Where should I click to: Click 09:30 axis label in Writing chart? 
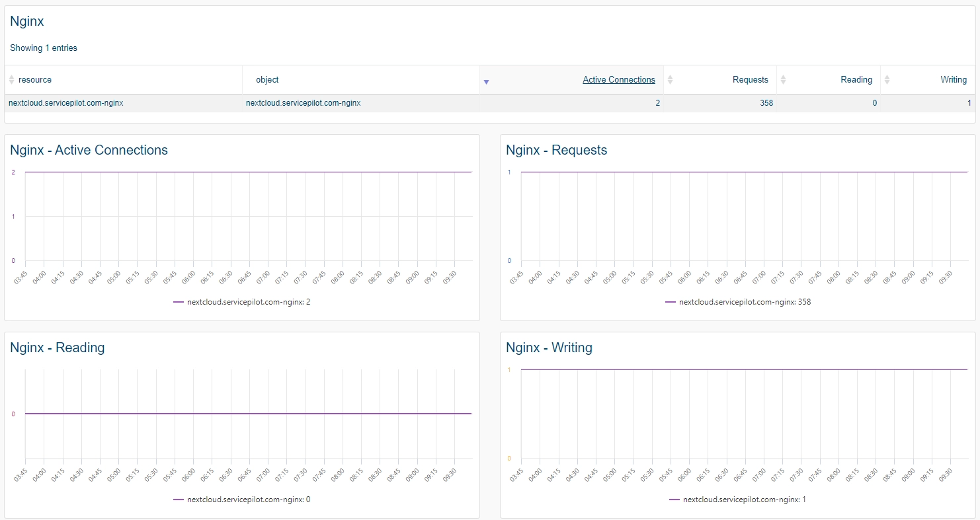pyautogui.click(x=944, y=474)
